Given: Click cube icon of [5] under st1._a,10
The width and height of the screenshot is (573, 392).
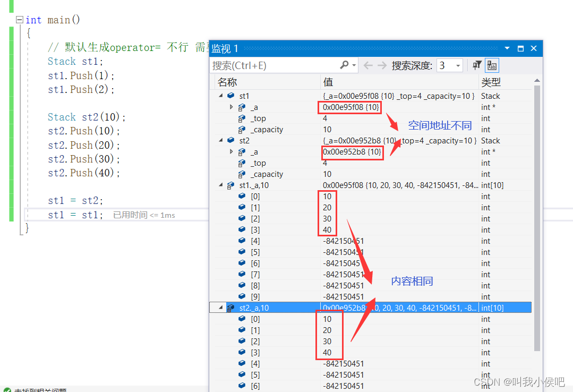Looking at the screenshot, I should tap(242, 252).
